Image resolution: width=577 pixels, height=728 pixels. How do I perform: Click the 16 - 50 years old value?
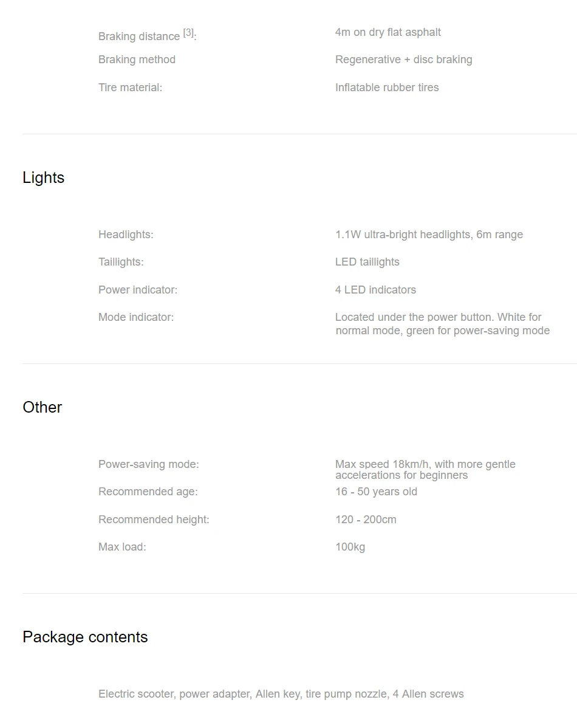376,492
